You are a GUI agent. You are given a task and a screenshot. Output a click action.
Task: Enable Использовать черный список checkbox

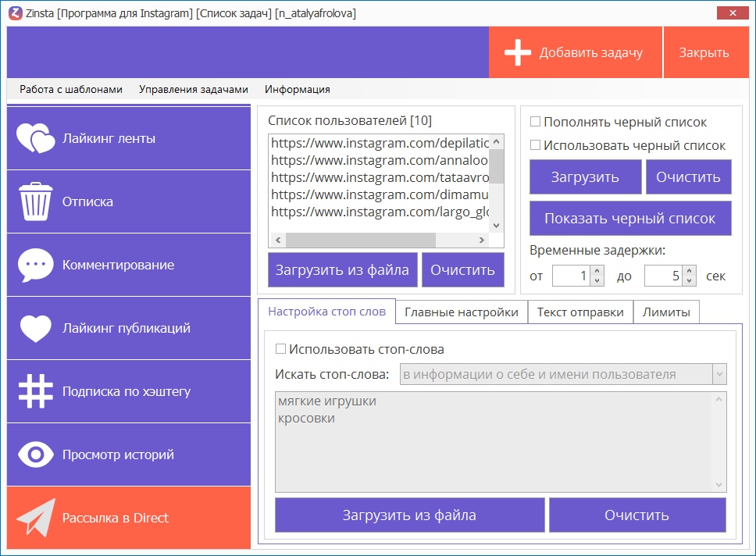point(535,144)
